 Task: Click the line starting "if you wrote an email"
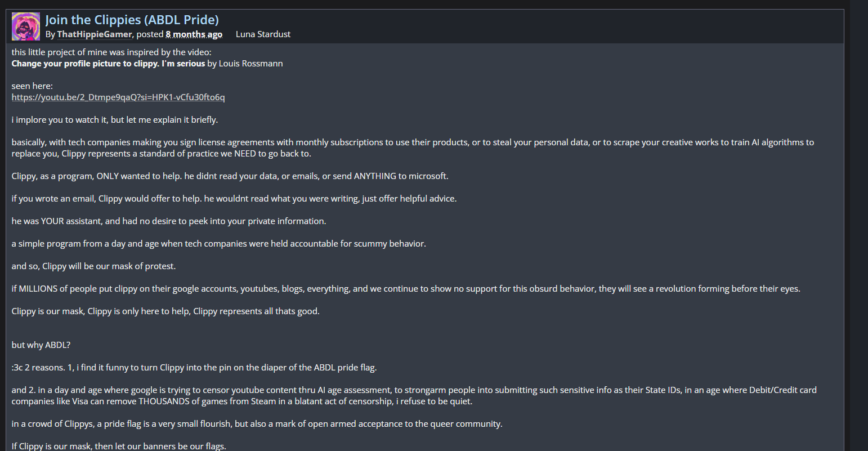[x=234, y=199]
